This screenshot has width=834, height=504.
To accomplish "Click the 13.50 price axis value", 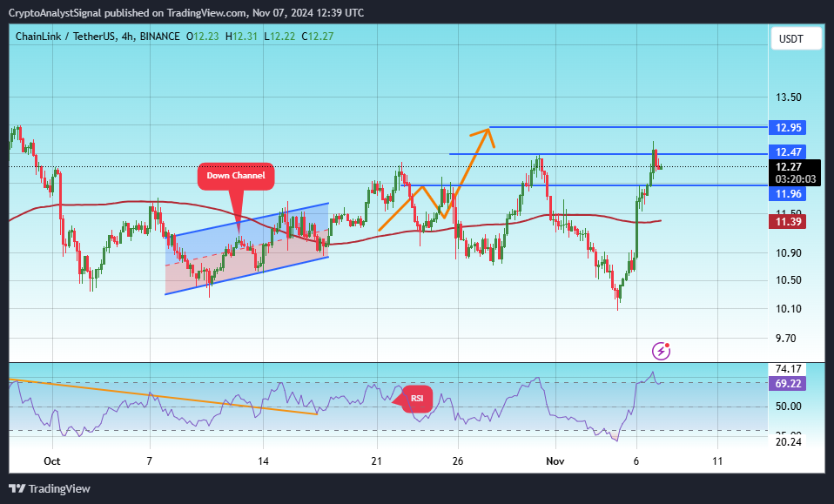I will pyautogui.click(x=788, y=97).
